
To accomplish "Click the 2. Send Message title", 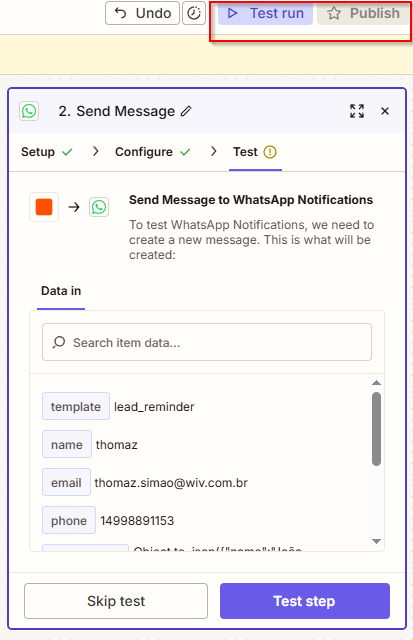I will (x=117, y=111).
